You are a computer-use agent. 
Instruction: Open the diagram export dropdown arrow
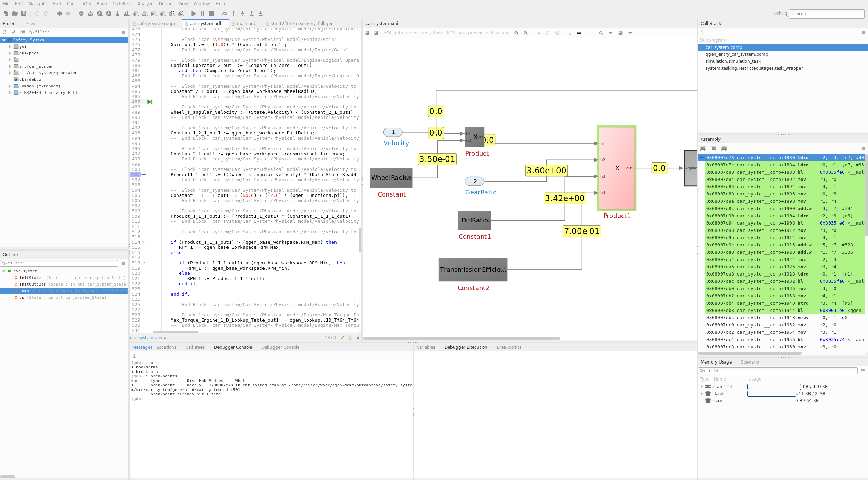(x=630, y=33)
